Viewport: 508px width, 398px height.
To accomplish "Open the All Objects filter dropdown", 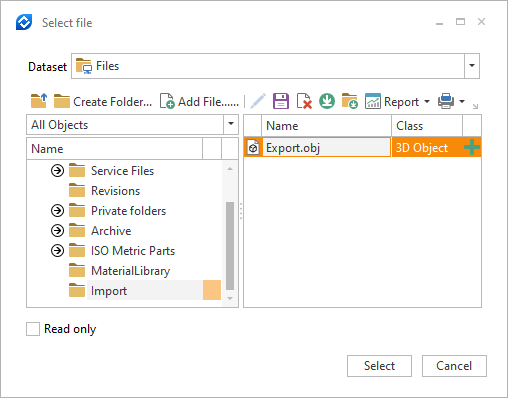I will click(231, 124).
